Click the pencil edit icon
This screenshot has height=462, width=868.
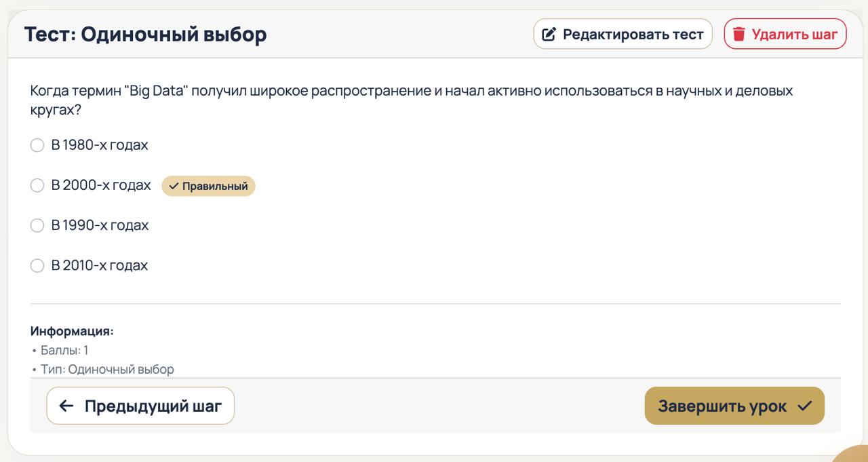click(549, 34)
